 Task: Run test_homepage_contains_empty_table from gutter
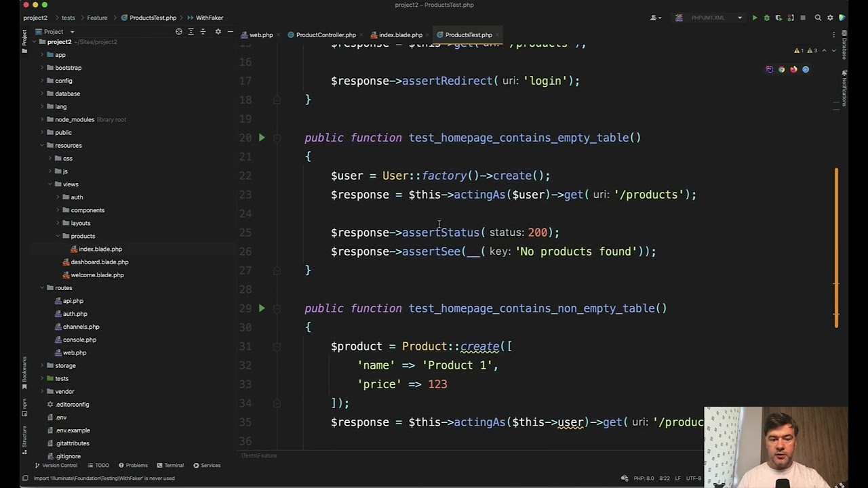[262, 138]
